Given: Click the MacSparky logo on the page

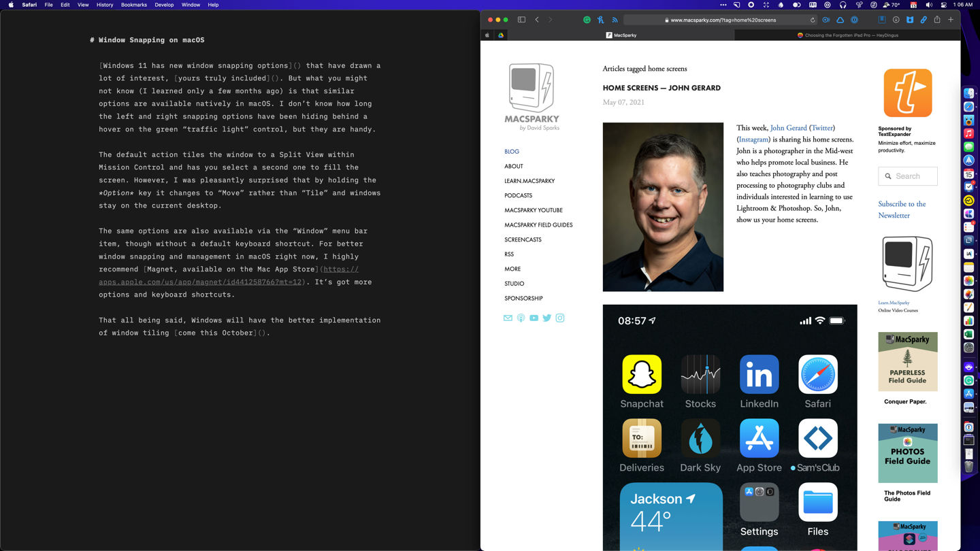Looking at the screenshot, I should coord(532,97).
